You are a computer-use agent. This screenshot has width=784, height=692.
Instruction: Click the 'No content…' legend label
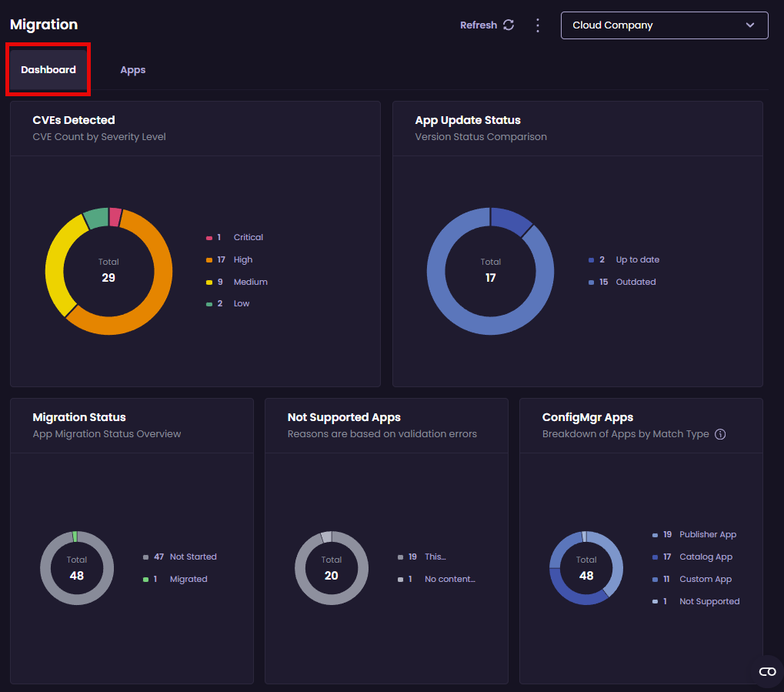click(x=449, y=579)
